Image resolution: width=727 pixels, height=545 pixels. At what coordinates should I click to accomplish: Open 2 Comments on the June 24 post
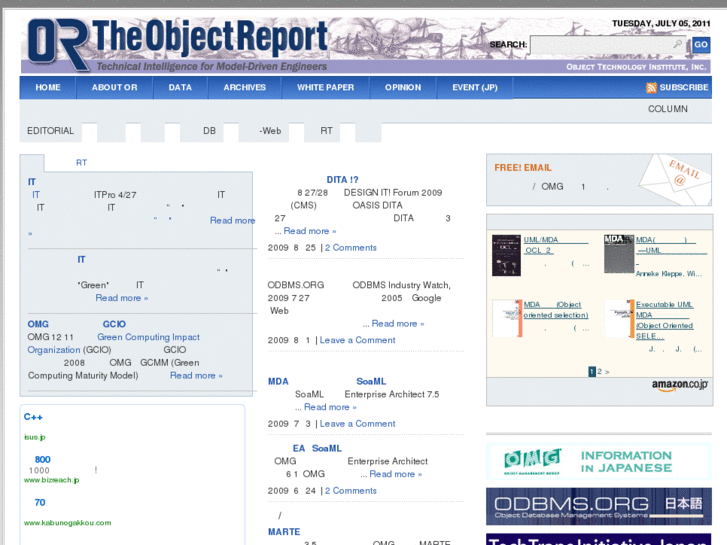[351, 491]
